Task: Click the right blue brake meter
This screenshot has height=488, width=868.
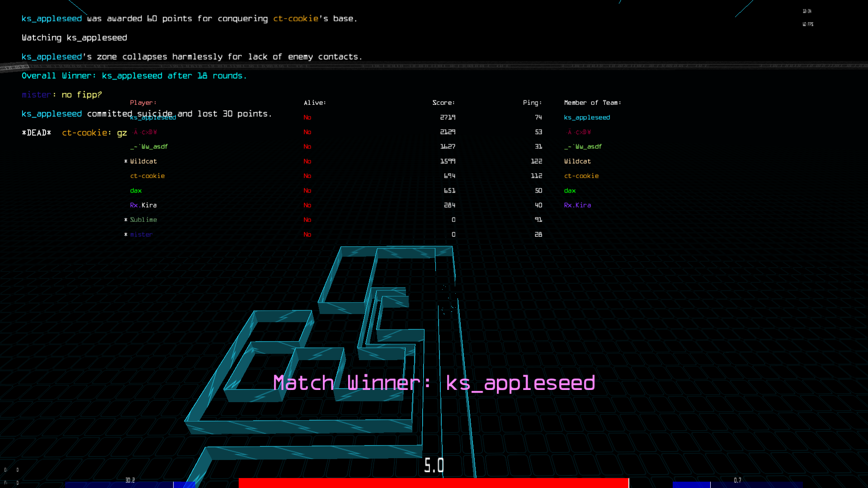Action: click(x=737, y=484)
